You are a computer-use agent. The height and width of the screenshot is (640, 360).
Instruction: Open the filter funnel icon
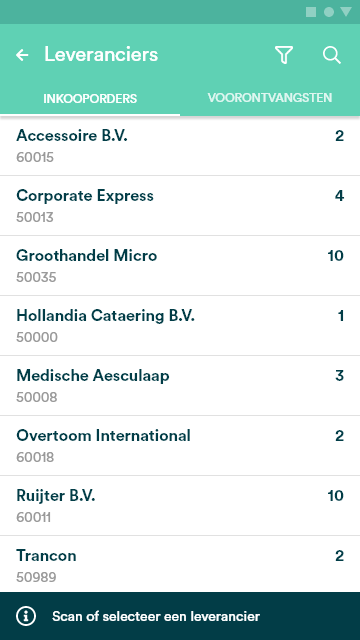(x=284, y=55)
